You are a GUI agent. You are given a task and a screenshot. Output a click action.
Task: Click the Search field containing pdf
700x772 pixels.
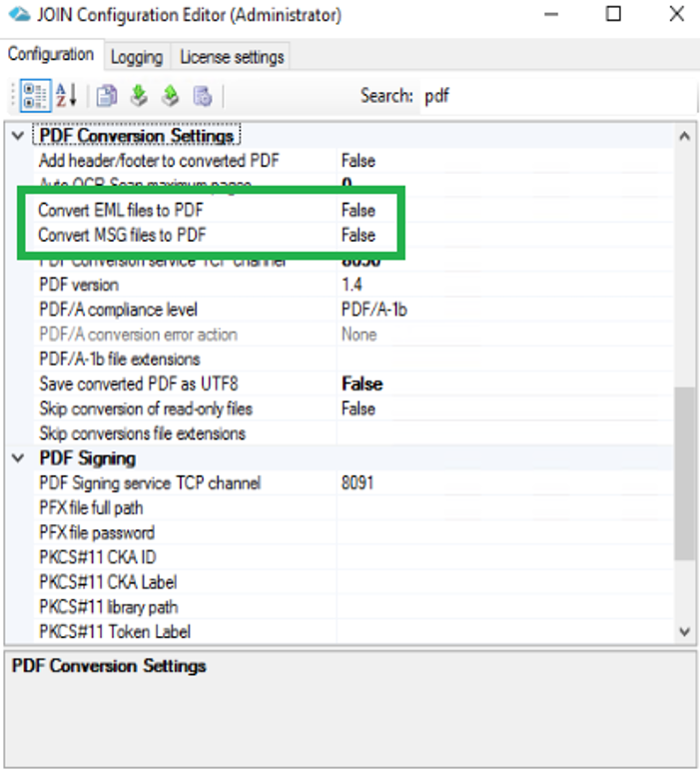[x=558, y=96]
